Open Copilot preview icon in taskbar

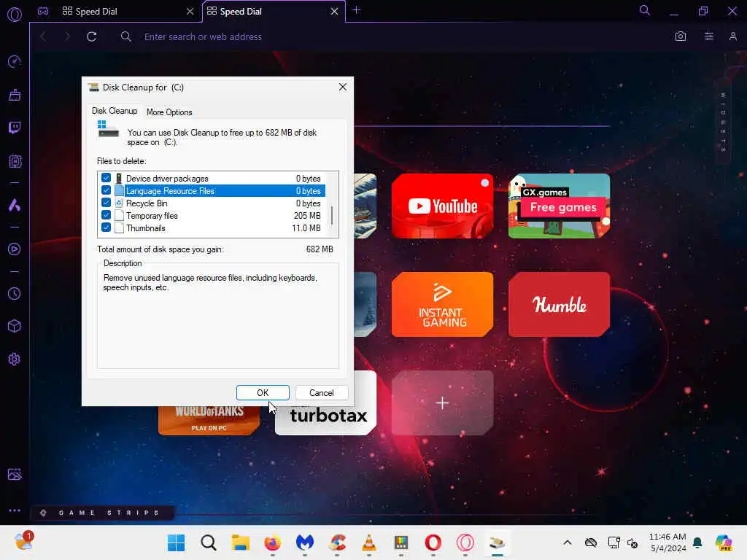point(723,542)
